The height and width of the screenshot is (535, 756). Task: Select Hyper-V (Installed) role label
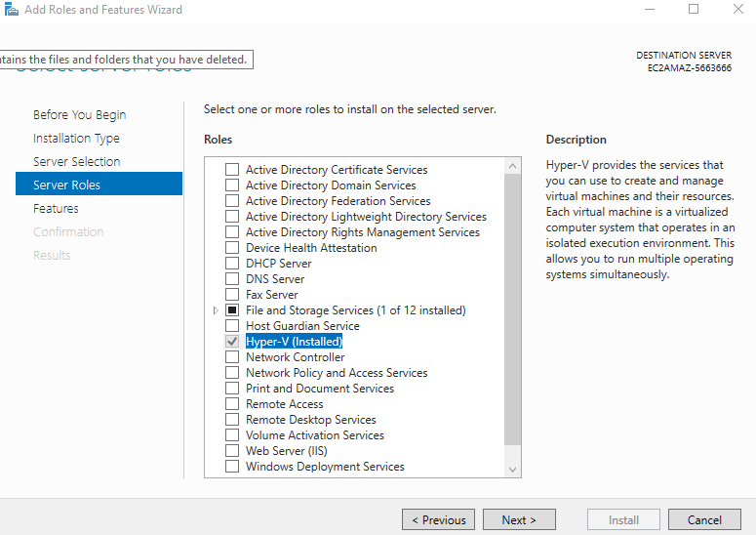(x=294, y=342)
